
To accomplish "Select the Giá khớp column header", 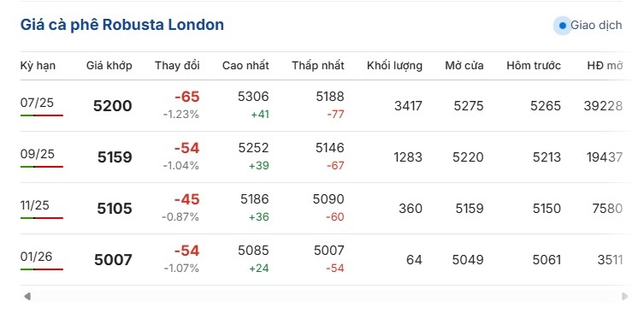I will coord(109,66).
